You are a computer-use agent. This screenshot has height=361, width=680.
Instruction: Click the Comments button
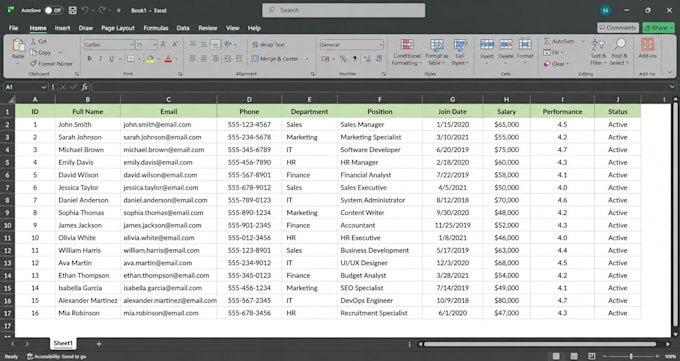(618, 28)
